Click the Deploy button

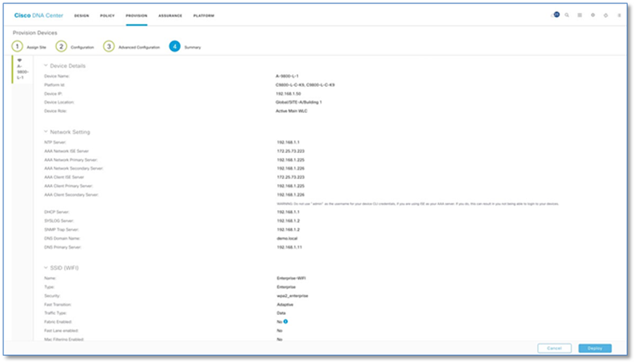(x=595, y=348)
